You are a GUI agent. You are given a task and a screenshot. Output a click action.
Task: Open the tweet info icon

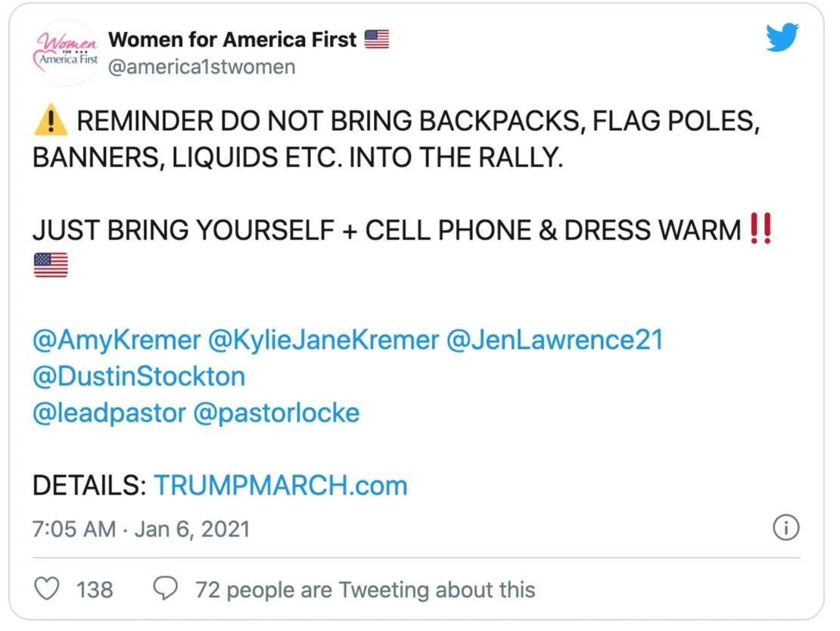(x=786, y=528)
